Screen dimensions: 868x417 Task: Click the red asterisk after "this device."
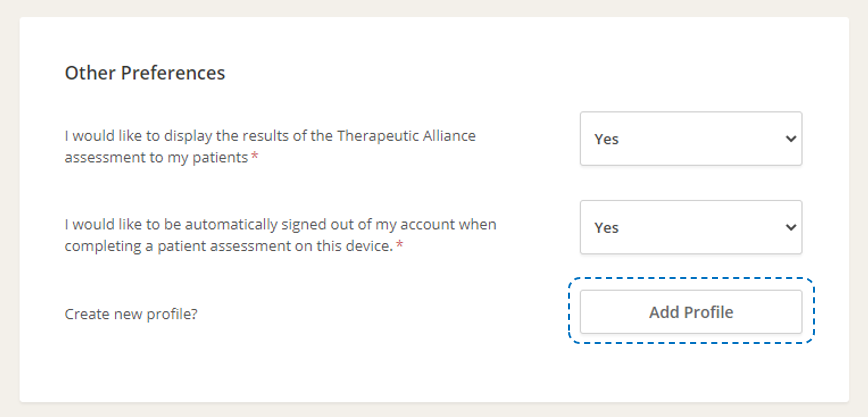(400, 246)
